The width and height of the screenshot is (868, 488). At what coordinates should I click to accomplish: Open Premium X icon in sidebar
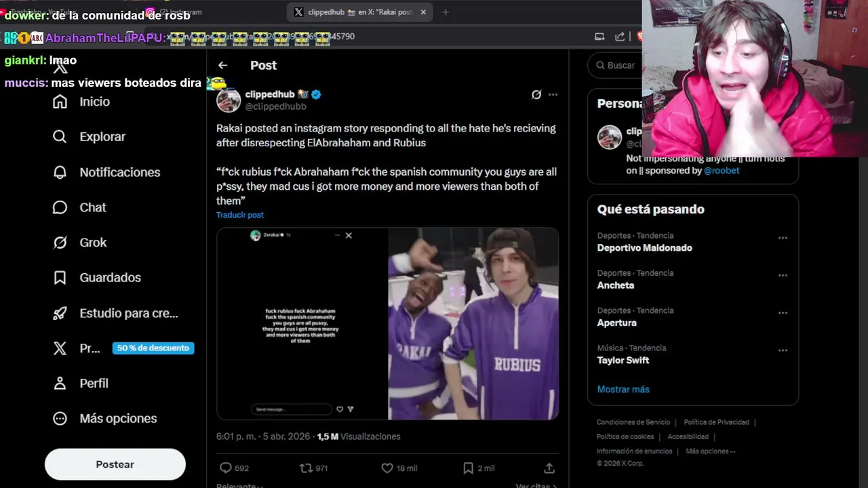(60, 348)
